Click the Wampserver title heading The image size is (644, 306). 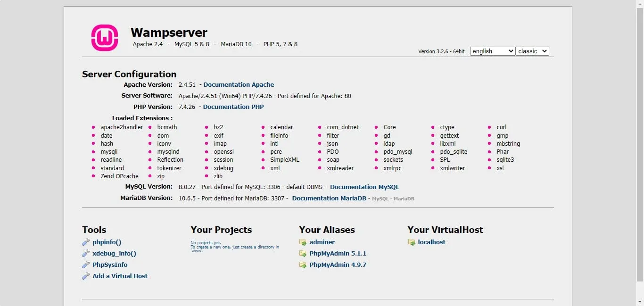[x=169, y=33]
